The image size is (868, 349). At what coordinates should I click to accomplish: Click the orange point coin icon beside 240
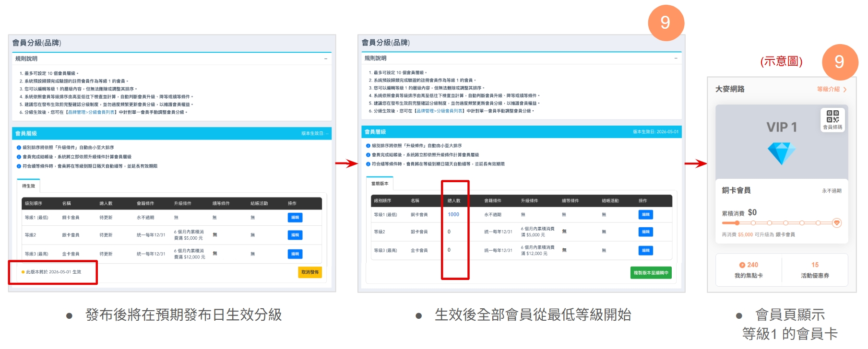742,265
